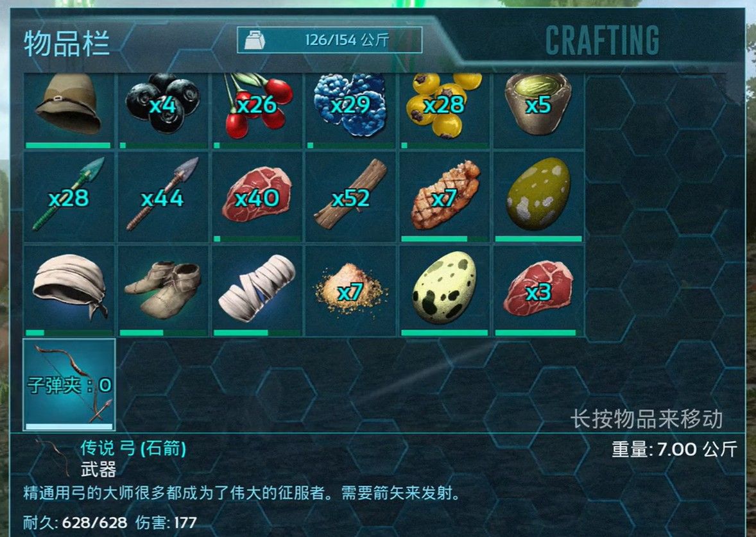Choose the wood stack x52
Viewport: 756px width, 537px height.
click(x=350, y=197)
